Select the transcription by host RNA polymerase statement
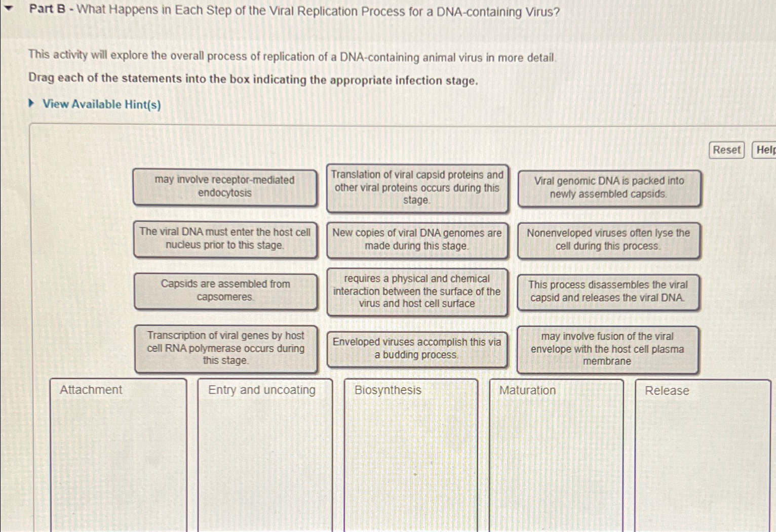Screen dimensions: 776x532 225,349
